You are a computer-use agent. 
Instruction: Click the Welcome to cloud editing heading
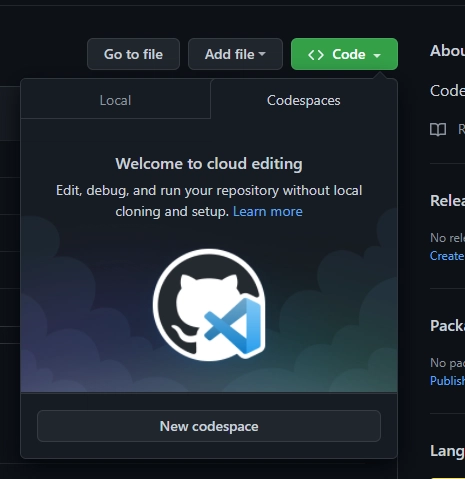tap(209, 164)
